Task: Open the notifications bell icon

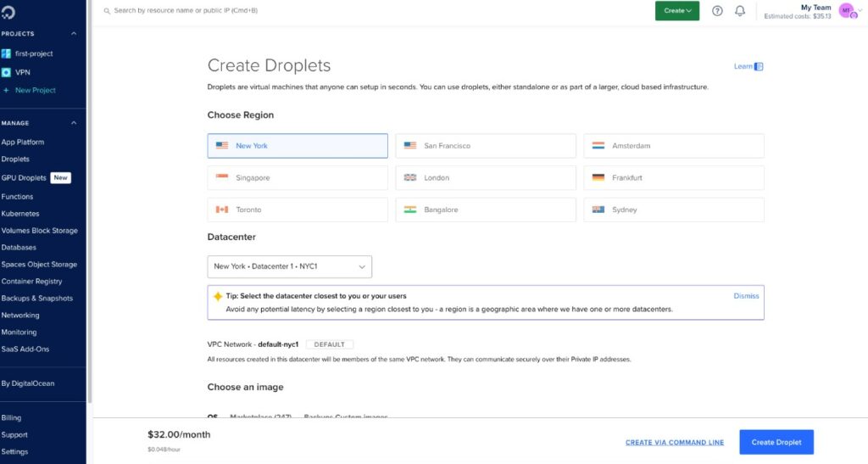Action: point(740,10)
